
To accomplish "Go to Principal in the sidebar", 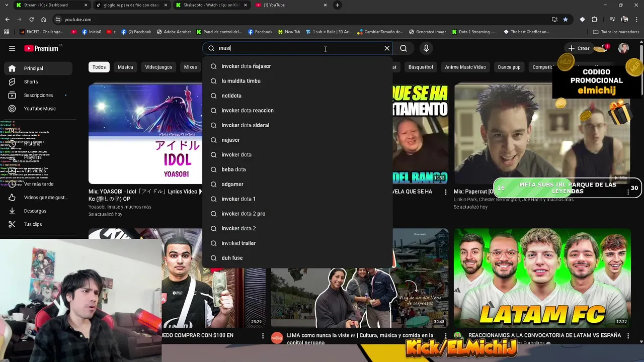I will [38, 68].
